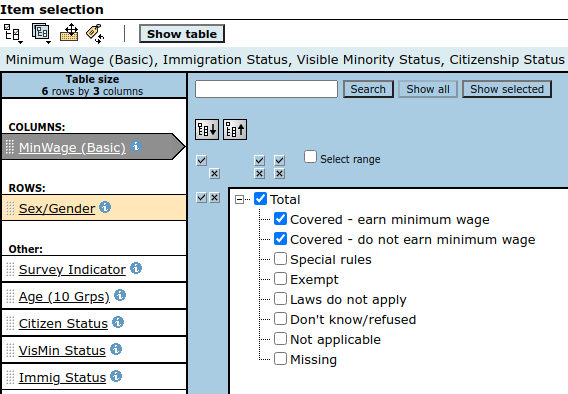This screenshot has height=394, width=568.
Task: Open the hierarchy tree tool dropdown icon
Action: click(13, 34)
